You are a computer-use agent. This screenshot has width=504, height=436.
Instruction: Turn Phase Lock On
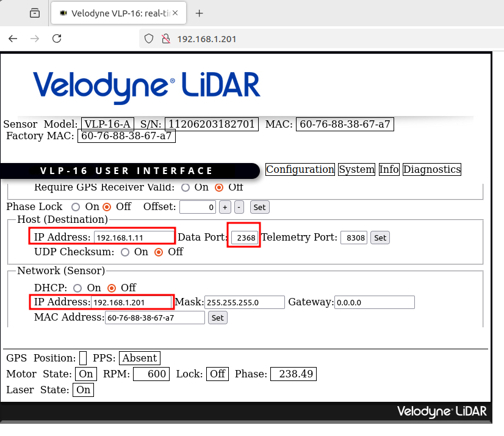[x=76, y=207]
